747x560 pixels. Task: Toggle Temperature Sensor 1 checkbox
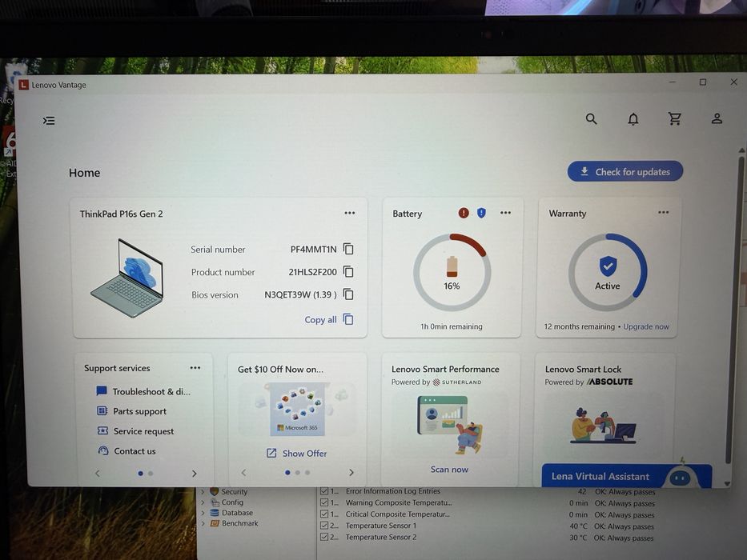[x=324, y=526]
